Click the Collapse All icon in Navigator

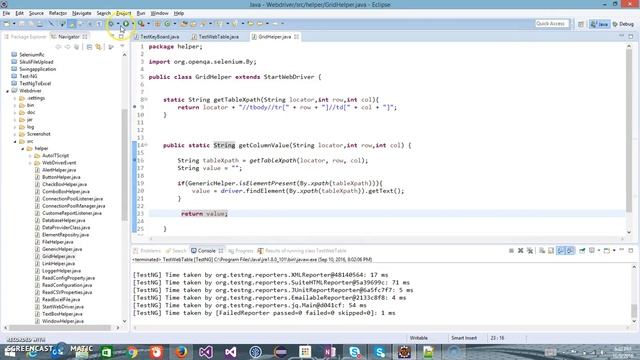(89, 47)
